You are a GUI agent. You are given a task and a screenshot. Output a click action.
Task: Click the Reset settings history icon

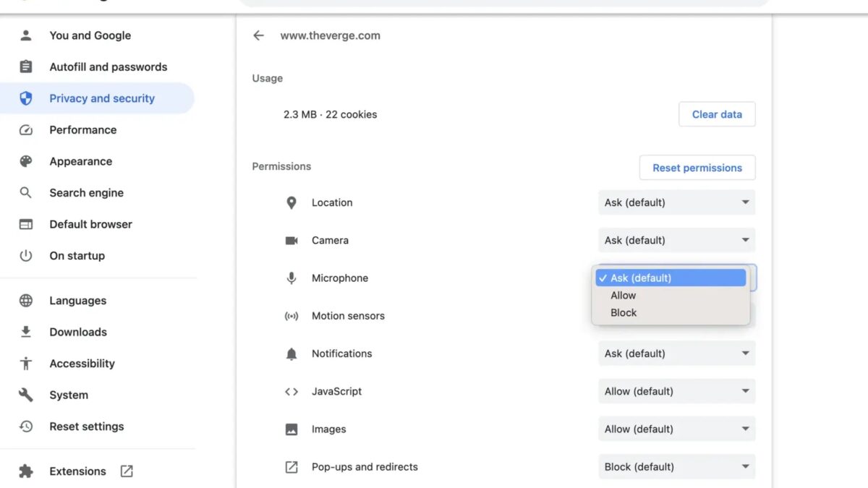[26, 427]
